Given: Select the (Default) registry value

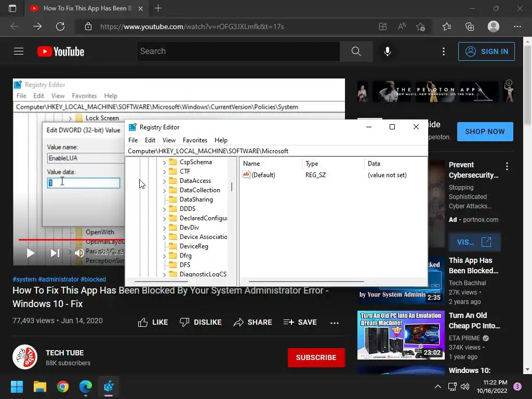Looking at the screenshot, I should pos(259,175).
